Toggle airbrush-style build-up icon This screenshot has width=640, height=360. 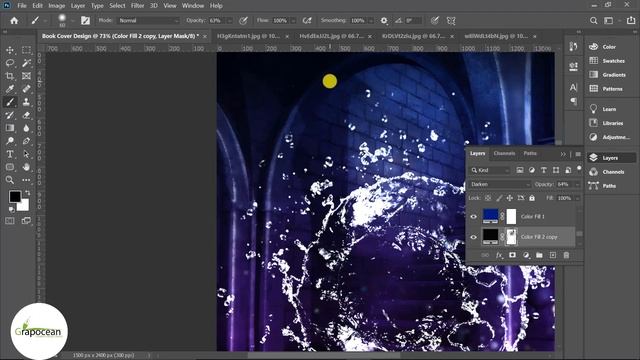[x=307, y=20]
